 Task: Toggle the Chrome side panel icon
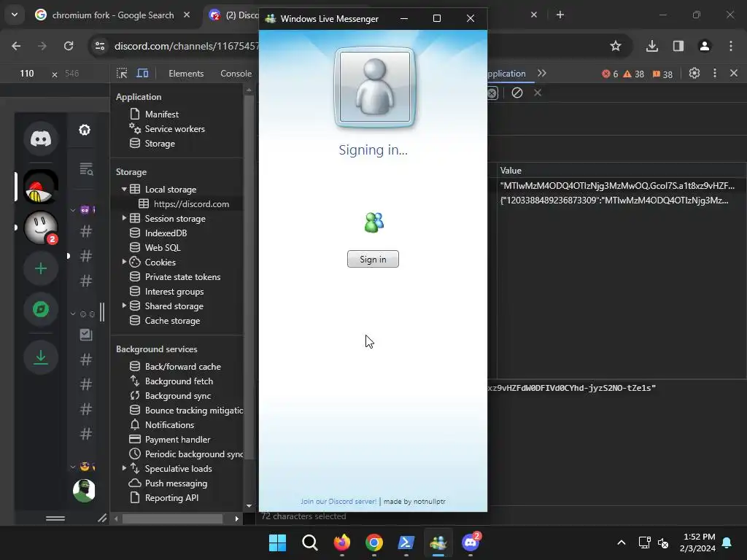678,46
